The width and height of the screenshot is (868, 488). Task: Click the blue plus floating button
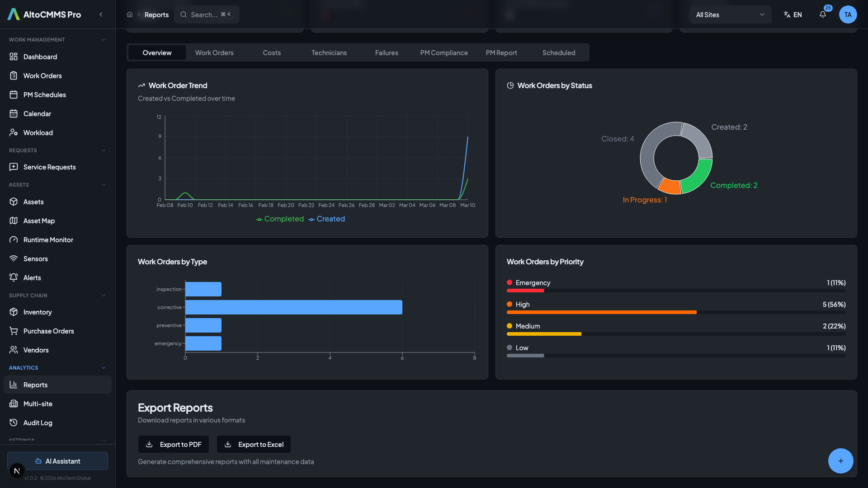840,461
